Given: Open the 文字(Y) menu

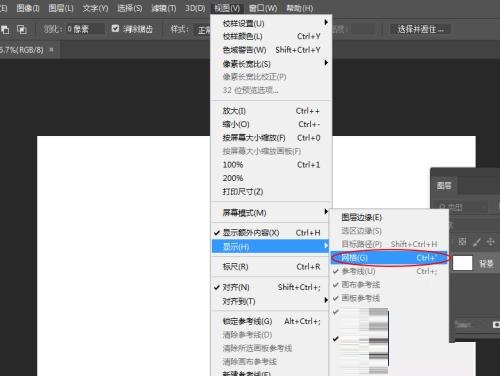Looking at the screenshot, I should point(95,8).
